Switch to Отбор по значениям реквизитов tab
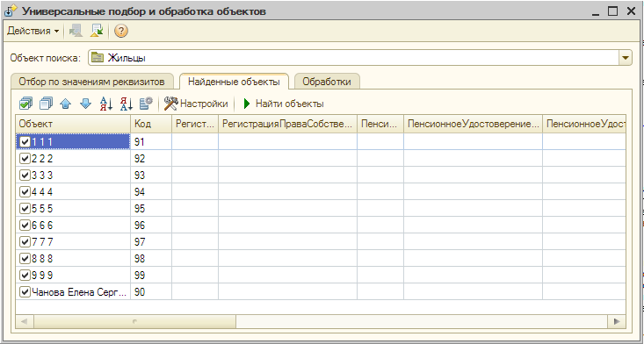The width and height of the screenshot is (644, 344). coord(91,82)
